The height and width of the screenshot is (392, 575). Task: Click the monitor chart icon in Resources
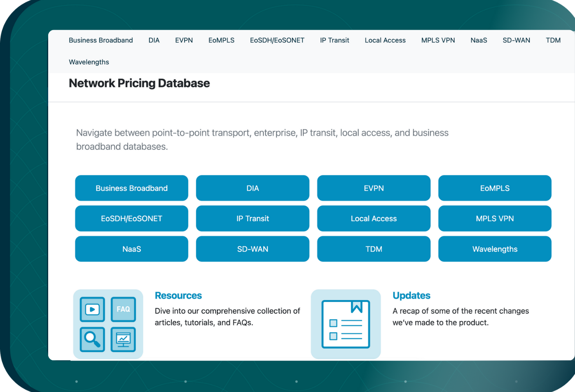[123, 340]
